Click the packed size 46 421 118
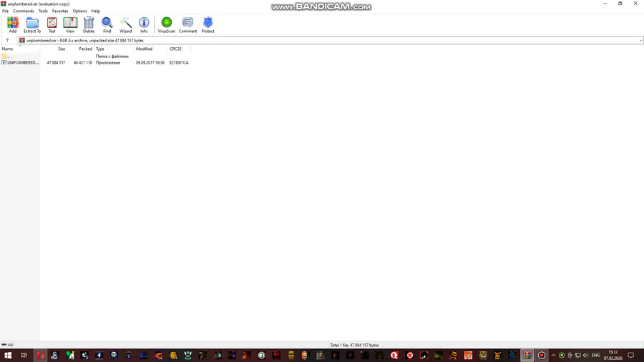Image resolution: width=644 pixels, height=362 pixels. coord(82,63)
